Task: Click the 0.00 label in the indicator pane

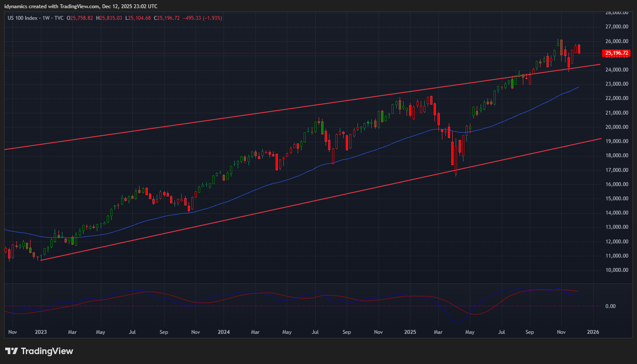Action: (x=610, y=306)
